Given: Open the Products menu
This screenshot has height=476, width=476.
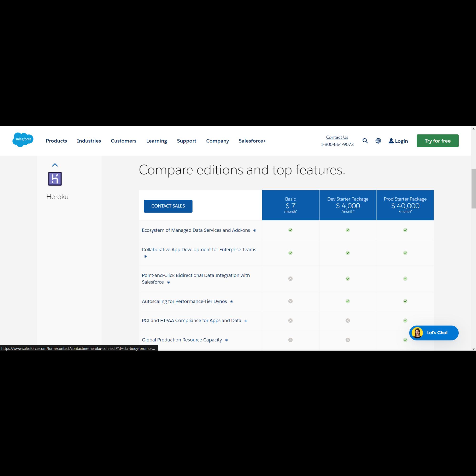Looking at the screenshot, I should pos(56,141).
